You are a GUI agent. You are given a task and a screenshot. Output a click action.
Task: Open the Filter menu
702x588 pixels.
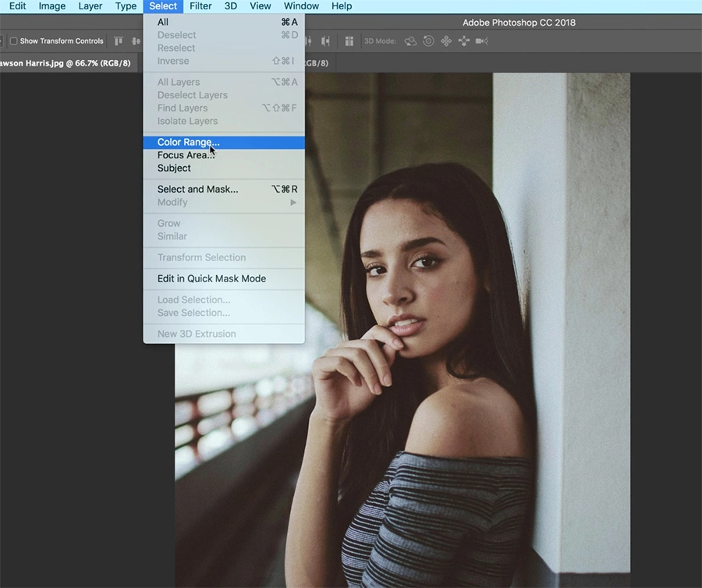click(x=200, y=6)
